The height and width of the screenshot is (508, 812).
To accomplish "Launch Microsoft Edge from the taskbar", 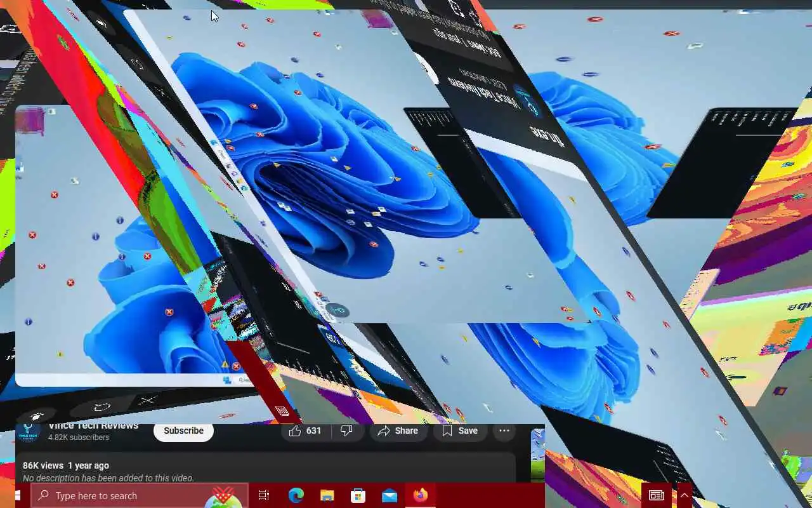I will [x=296, y=495].
